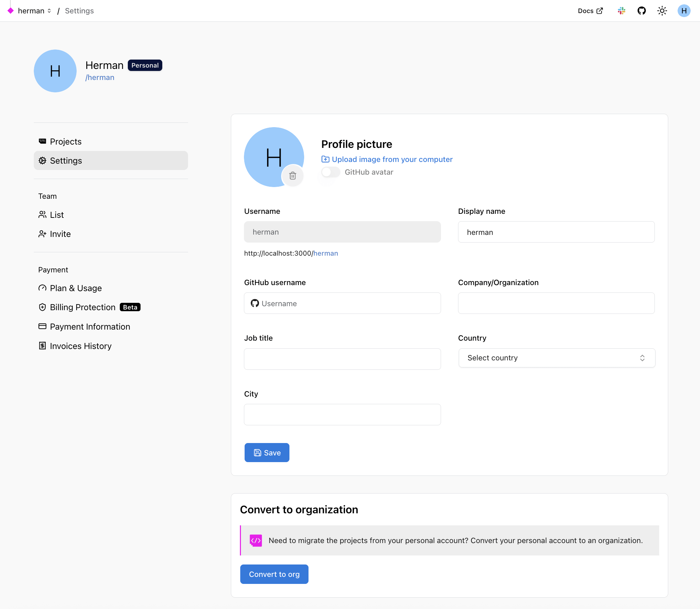Click the Convert to org button
Image resolution: width=700 pixels, height=609 pixels.
click(x=274, y=574)
